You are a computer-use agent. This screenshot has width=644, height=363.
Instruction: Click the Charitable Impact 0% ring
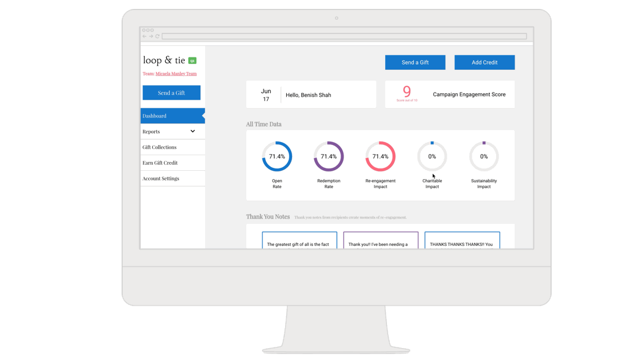[x=432, y=156]
